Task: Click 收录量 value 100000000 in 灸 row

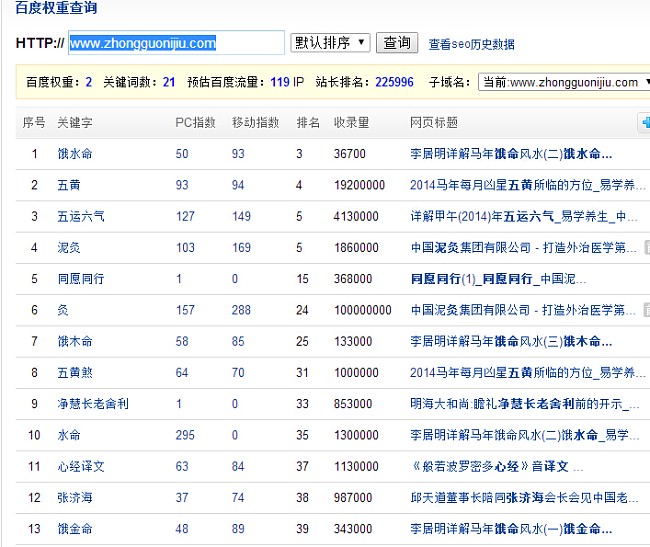Action: [363, 310]
